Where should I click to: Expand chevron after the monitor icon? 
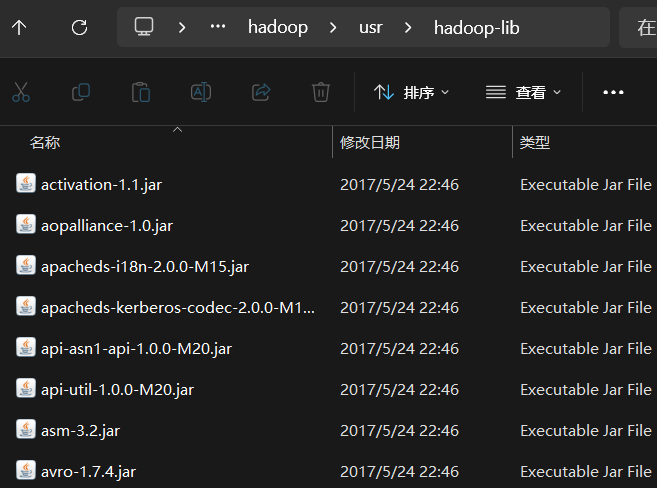182,28
